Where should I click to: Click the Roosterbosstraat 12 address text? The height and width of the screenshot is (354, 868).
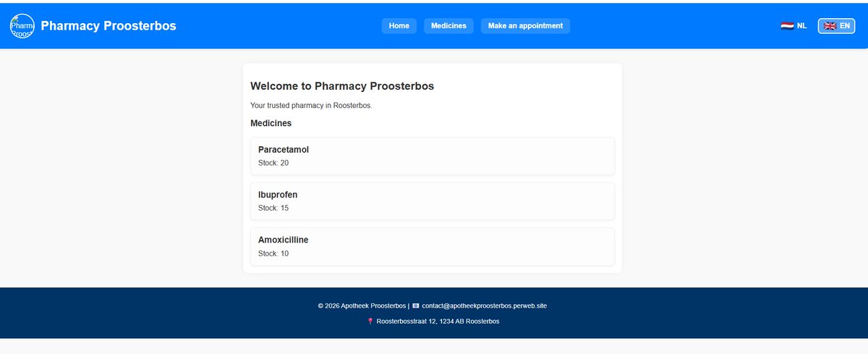438,321
